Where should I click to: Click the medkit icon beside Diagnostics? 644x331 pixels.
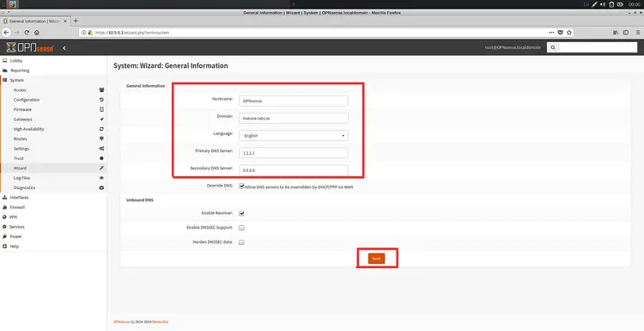(x=101, y=187)
